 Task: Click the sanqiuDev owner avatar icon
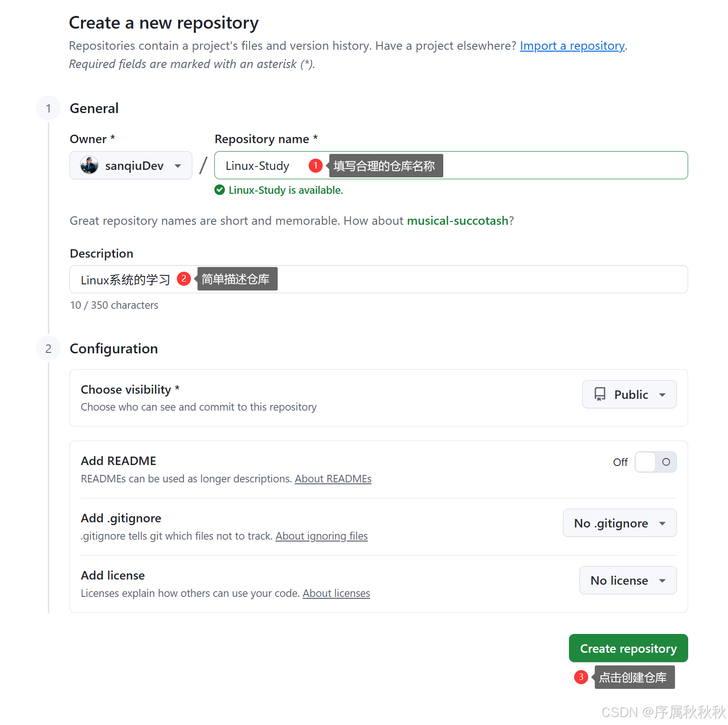(x=89, y=165)
